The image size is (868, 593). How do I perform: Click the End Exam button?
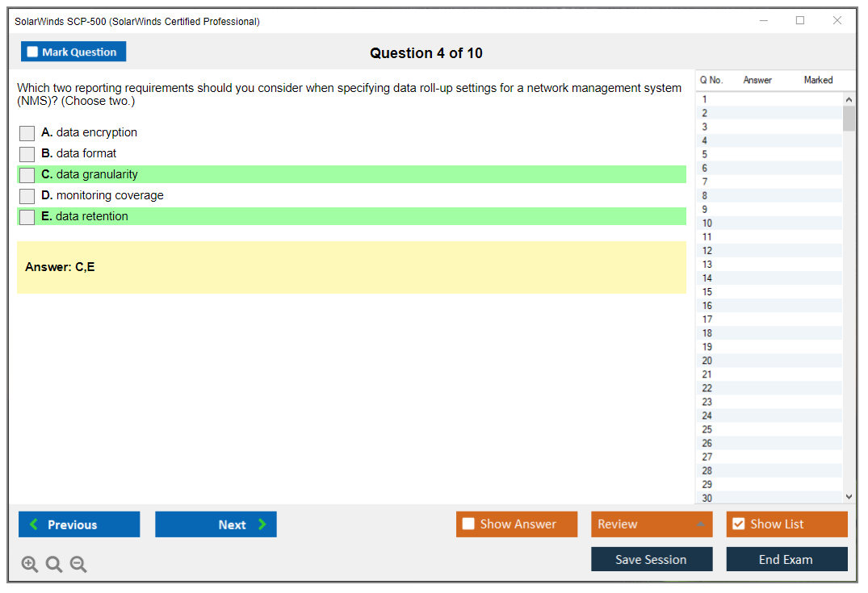(x=786, y=559)
